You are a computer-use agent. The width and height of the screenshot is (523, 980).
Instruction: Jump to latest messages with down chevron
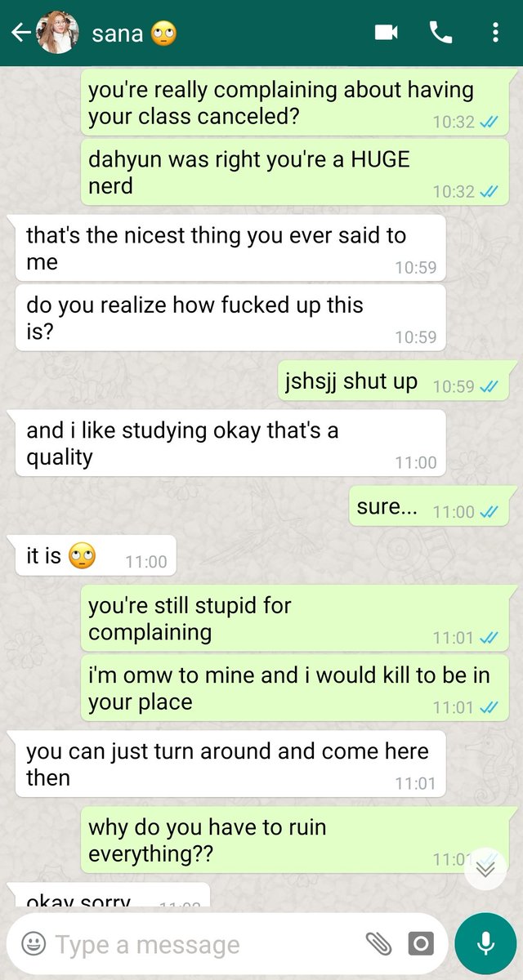[x=485, y=869]
